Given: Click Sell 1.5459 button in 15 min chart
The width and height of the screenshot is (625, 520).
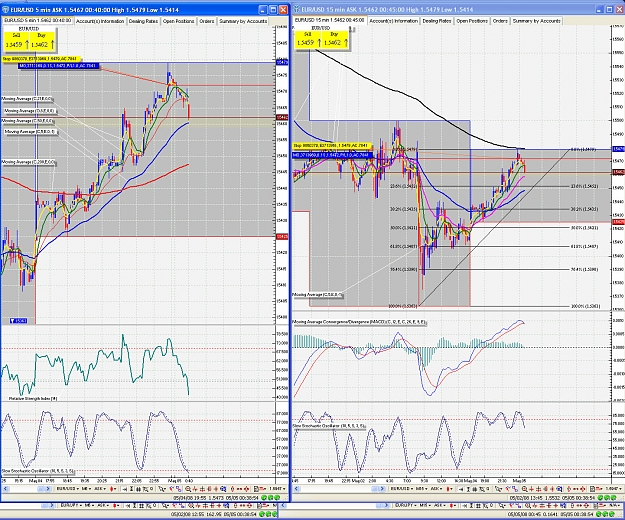Looking at the screenshot, I should 308,40.
